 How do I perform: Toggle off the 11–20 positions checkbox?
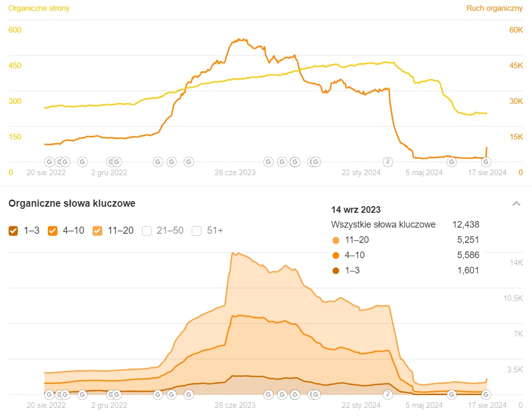point(97,231)
